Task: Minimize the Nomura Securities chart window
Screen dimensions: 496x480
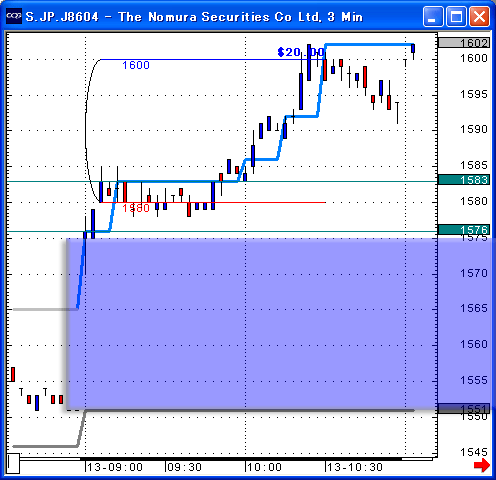Action: (x=433, y=16)
